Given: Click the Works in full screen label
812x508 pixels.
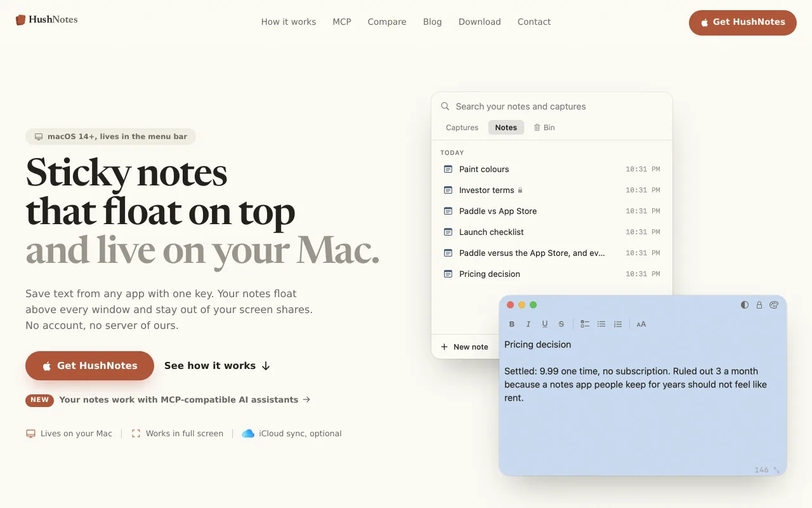Looking at the screenshot, I should click(185, 434).
